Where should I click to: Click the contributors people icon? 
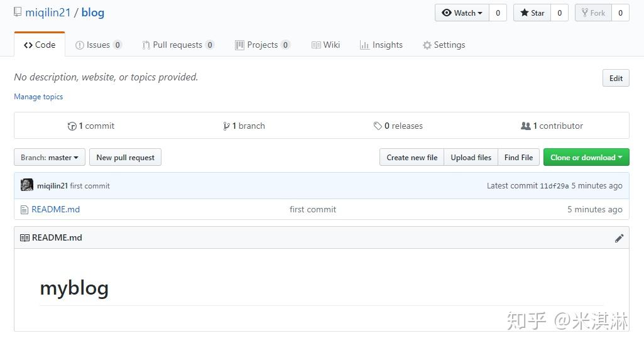click(x=526, y=126)
